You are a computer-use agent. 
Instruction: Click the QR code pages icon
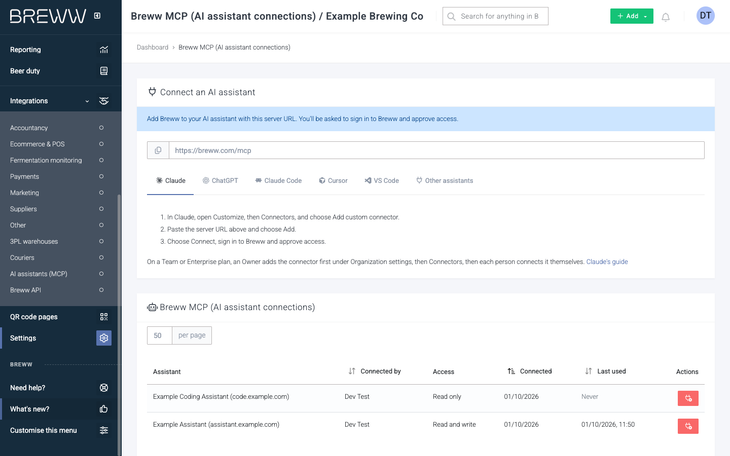pyautogui.click(x=104, y=317)
